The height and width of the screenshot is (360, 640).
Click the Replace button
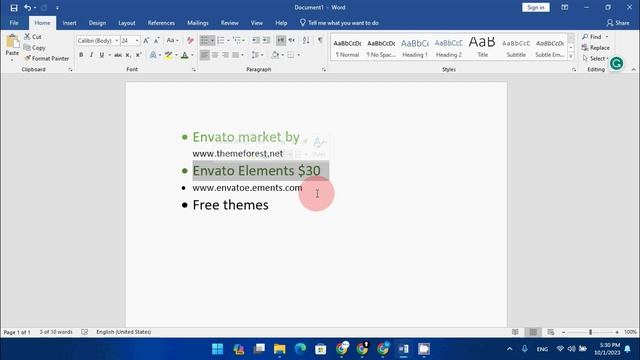click(x=596, y=47)
